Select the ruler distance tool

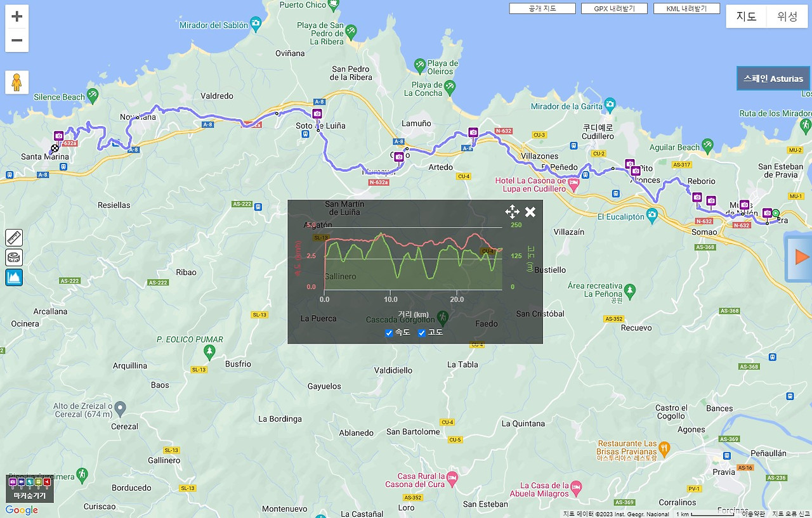14,238
